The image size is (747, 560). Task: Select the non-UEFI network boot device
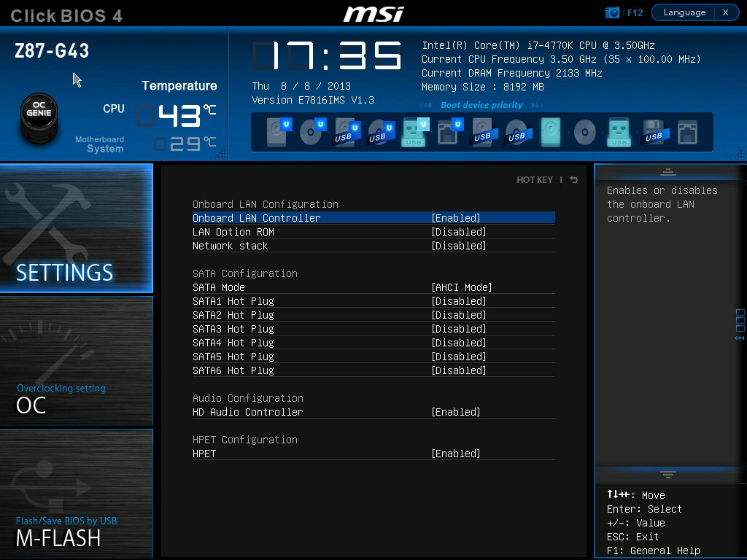tap(687, 132)
